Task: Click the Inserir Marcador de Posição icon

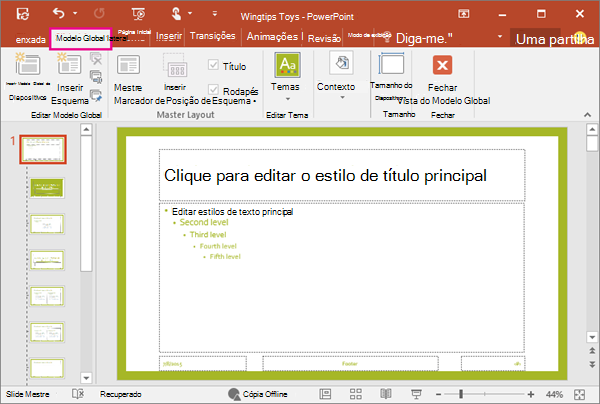Action: pyautogui.click(x=175, y=65)
